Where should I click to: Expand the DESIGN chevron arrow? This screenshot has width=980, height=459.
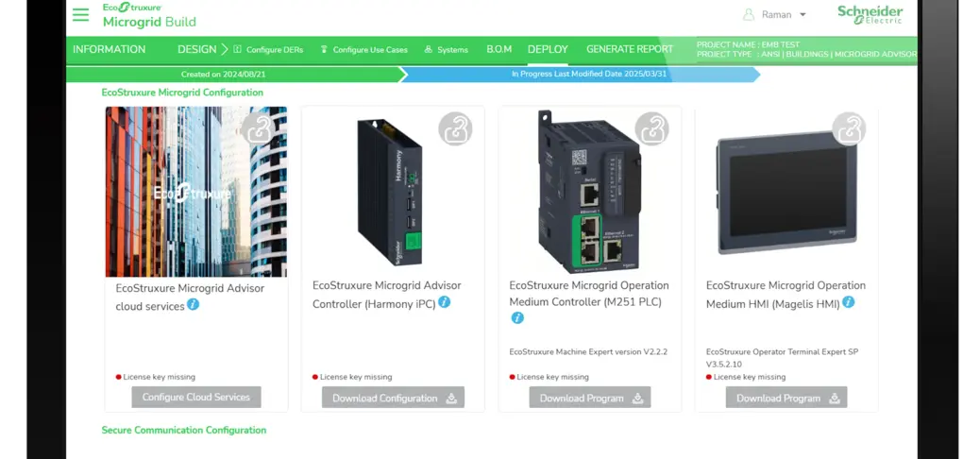[224, 49]
